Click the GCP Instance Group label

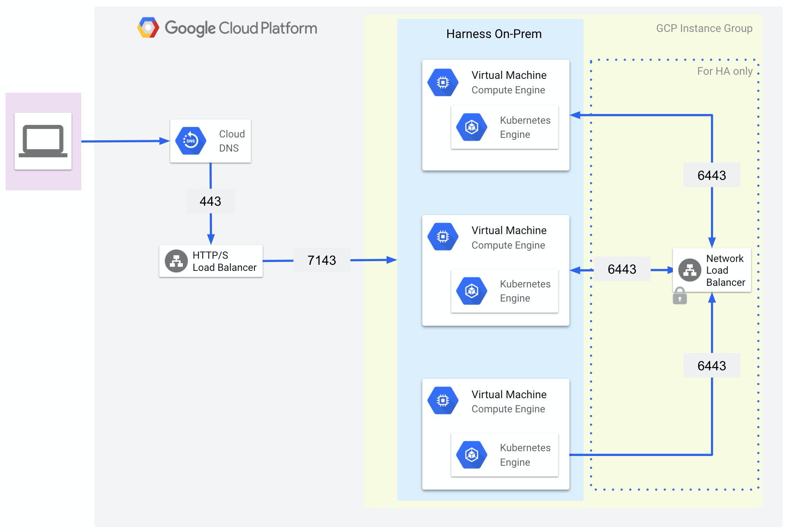pyautogui.click(x=704, y=28)
